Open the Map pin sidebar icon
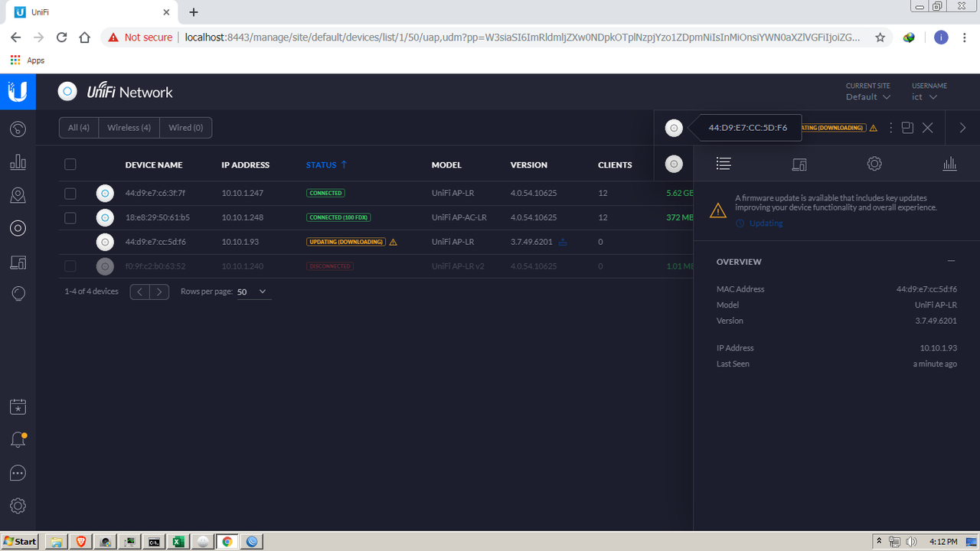 click(x=18, y=195)
